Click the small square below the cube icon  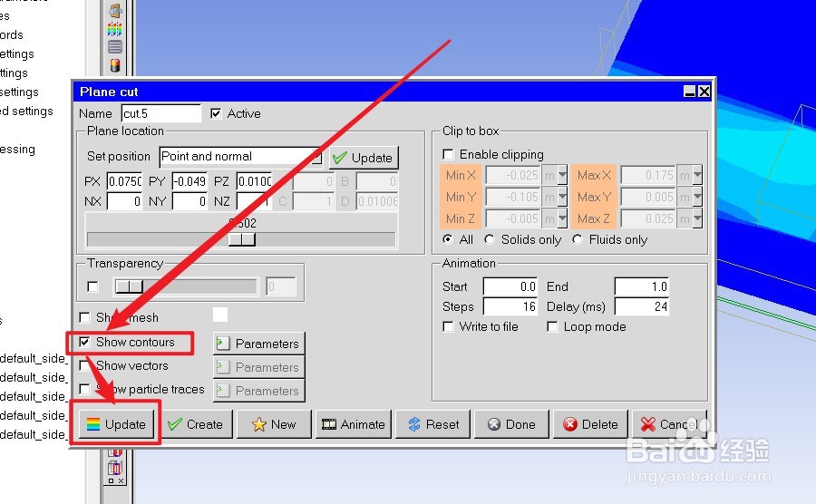[x=111, y=481]
